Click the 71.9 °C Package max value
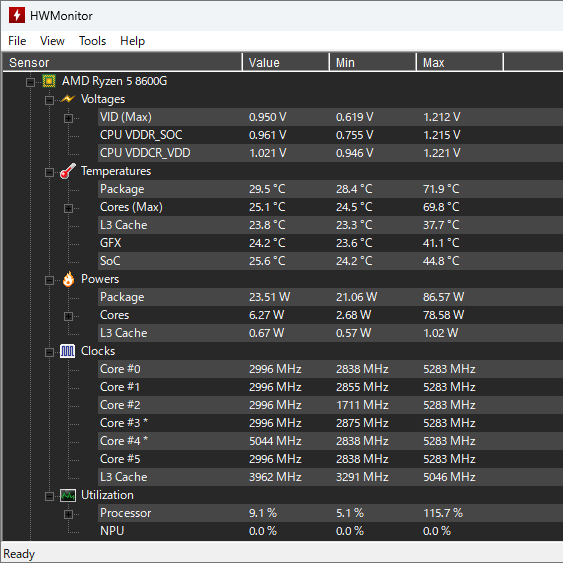563x563 pixels. [x=441, y=189]
